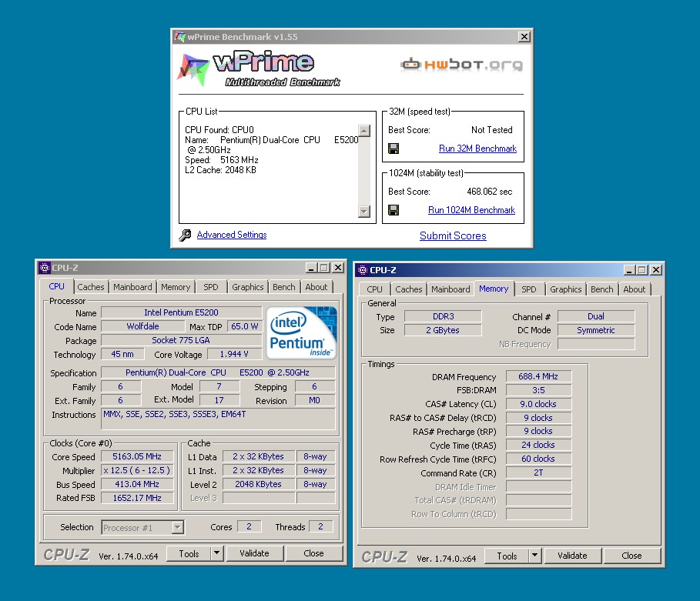Select CPU tab in left CPU-Z

coord(57,286)
